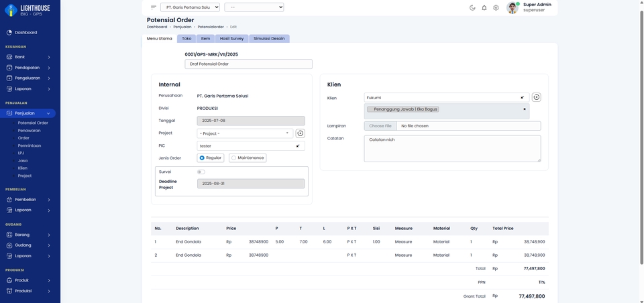
Task: Open the PT. Garis Pertama Solusi company dropdown
Action: tap(190, 7)
